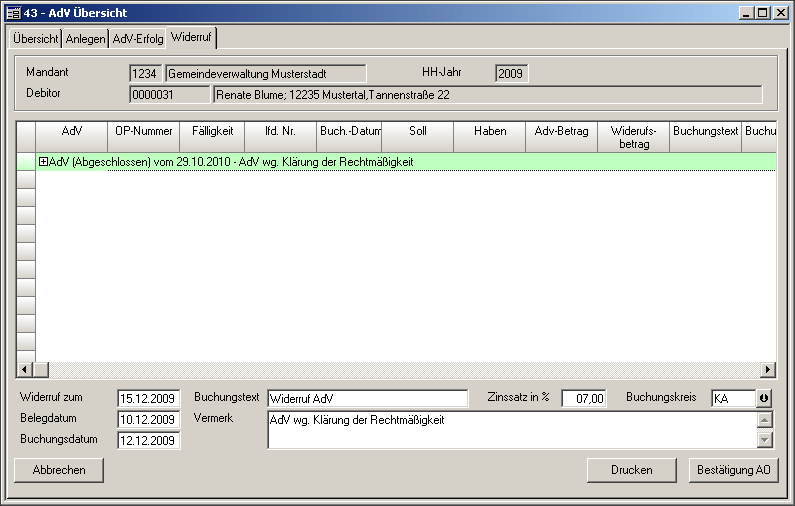Click the Fälligkeit column header
795x506 pixels.
click(x=212, y=131)
